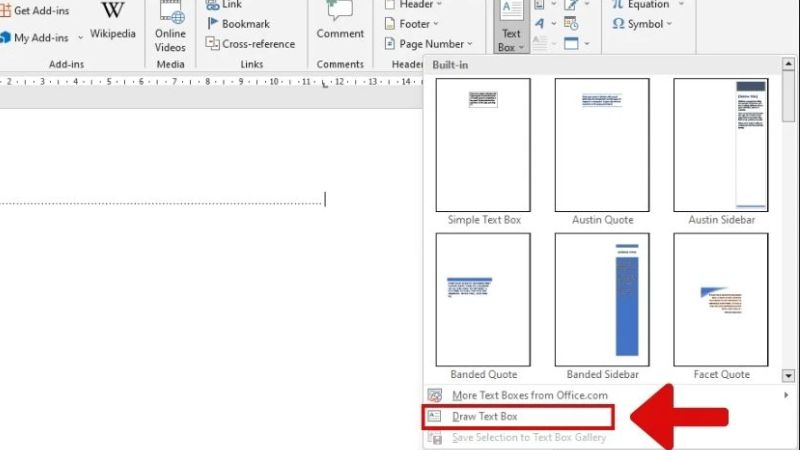800x450 pixels.
Task: Insert the Facet Quote text box
Action: (x=721, y=300)
